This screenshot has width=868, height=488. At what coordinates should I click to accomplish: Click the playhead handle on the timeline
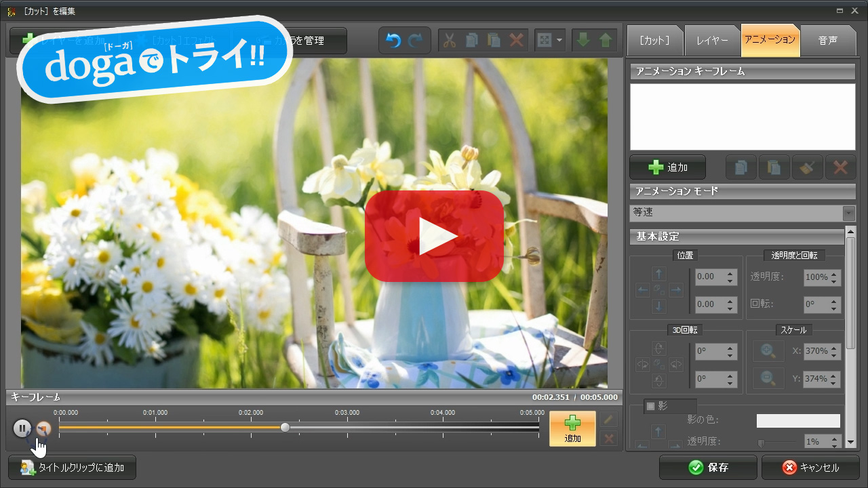[285, 427]
